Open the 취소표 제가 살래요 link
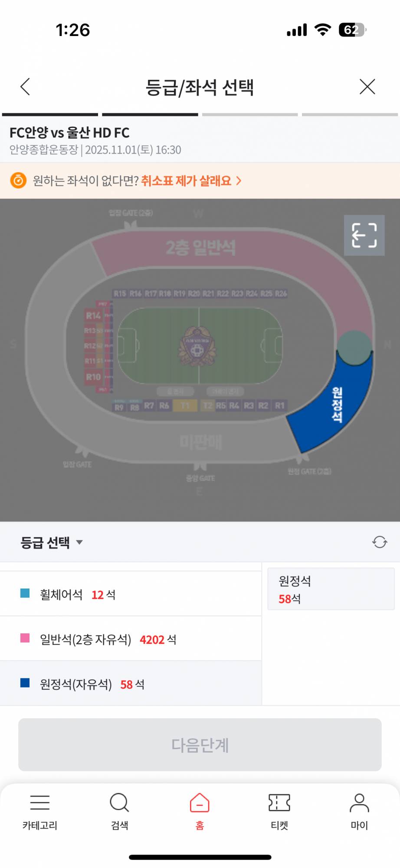 (186, 181)
